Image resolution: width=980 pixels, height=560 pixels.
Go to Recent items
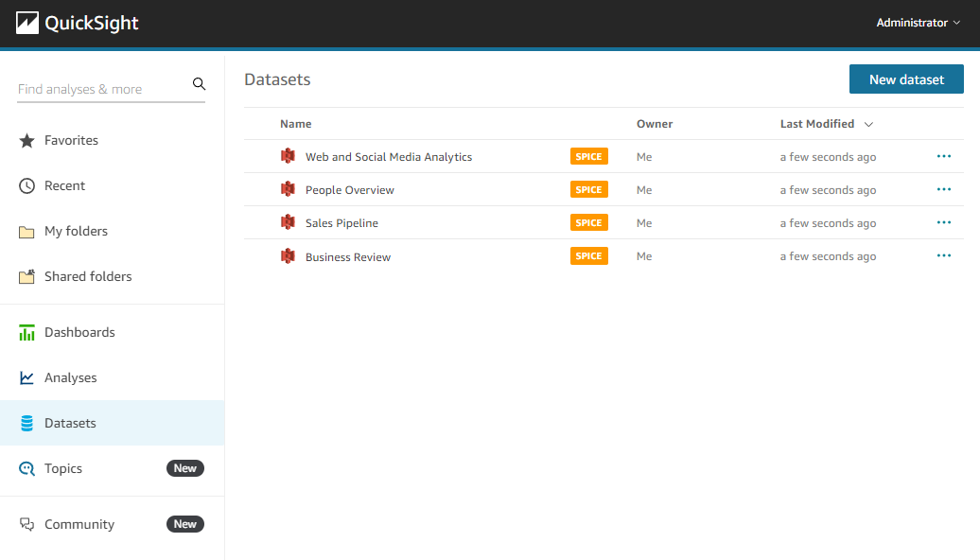pyautogui.click(x=64, y=185)
